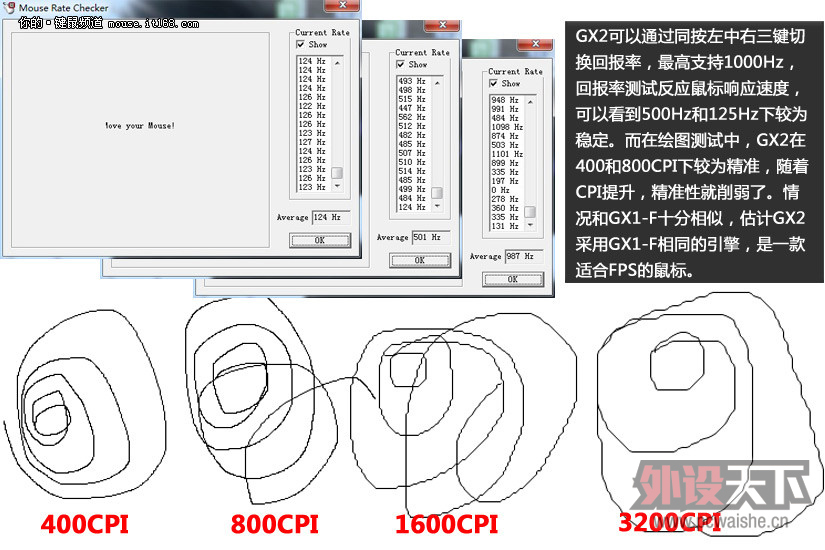Click scrollbar thumb in the 124 Hz window list
This screenshot has height=550, width=825.
337,173
